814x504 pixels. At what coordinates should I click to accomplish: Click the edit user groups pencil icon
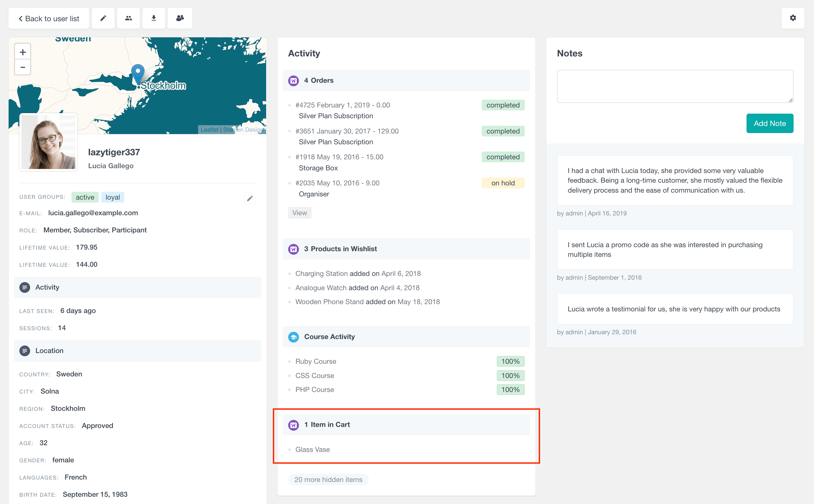249,198
